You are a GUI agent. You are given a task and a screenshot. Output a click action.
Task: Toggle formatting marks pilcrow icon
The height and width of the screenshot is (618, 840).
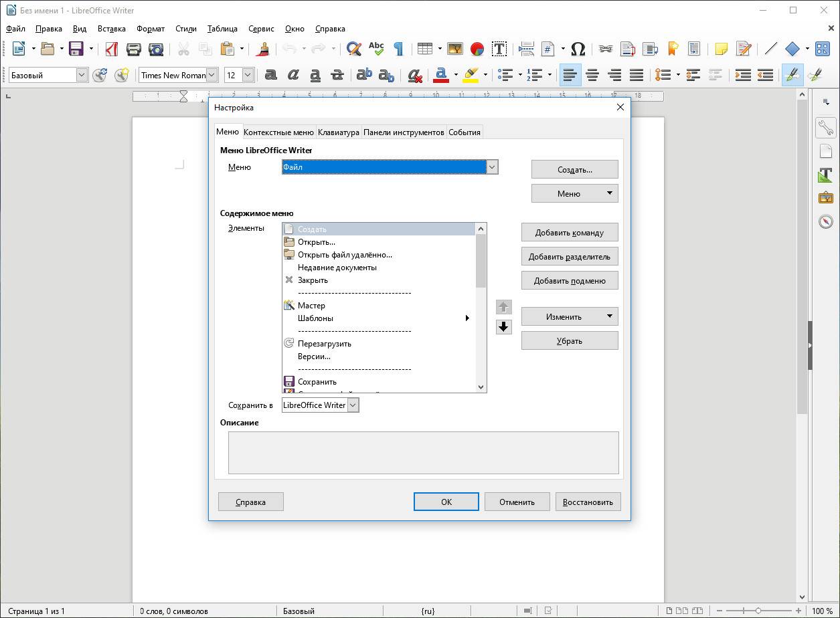[398, 49]
